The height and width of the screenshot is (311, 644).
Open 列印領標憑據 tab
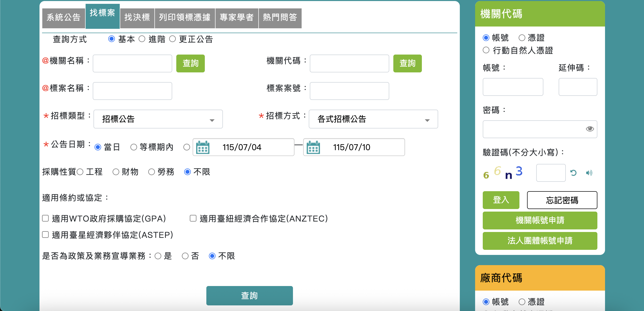click(x=185, y=18)
